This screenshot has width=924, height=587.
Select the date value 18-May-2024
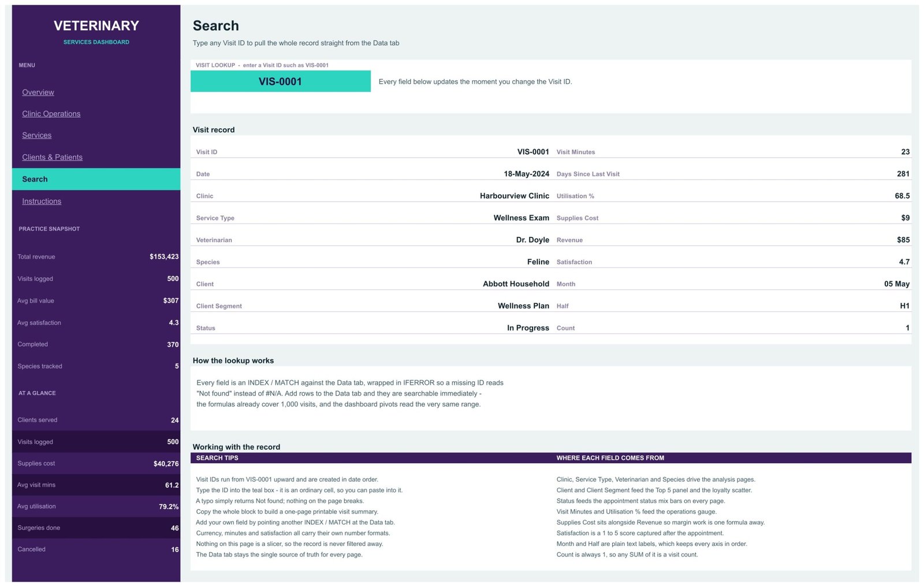click(526, 174)
